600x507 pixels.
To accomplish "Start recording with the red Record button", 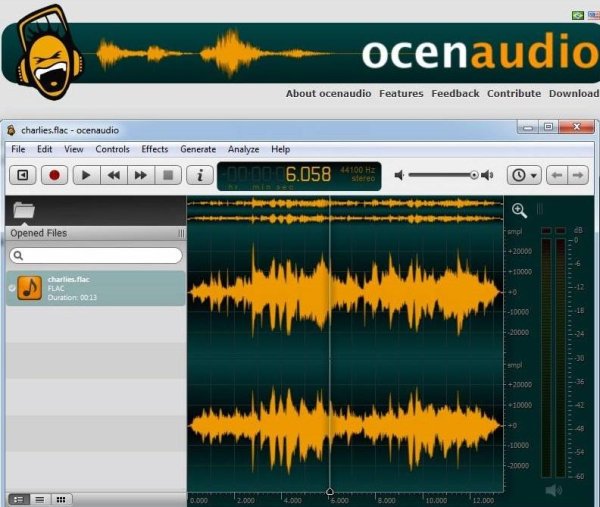I will (54, 175).
